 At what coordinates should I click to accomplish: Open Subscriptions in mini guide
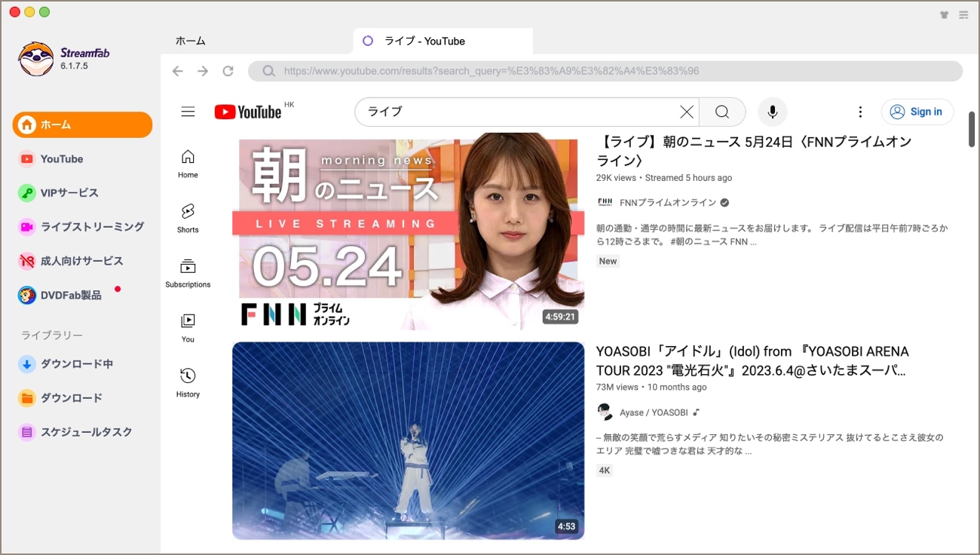pyautogui.click(x=188, y=274)
